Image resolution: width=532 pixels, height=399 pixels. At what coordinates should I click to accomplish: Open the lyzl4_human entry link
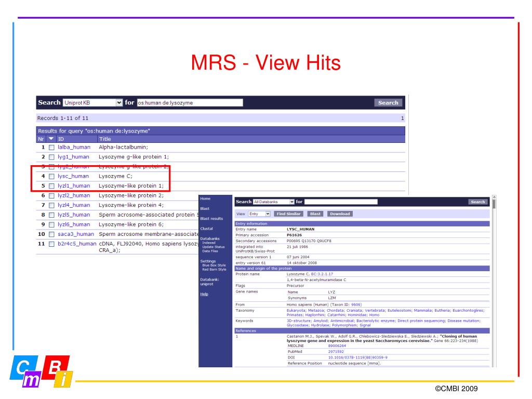74,205
